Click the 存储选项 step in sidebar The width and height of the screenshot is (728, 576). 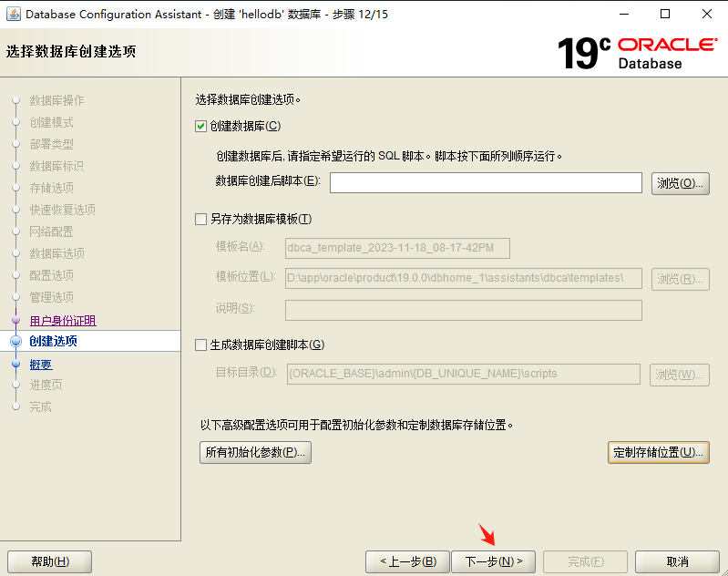tap(51, 188)
